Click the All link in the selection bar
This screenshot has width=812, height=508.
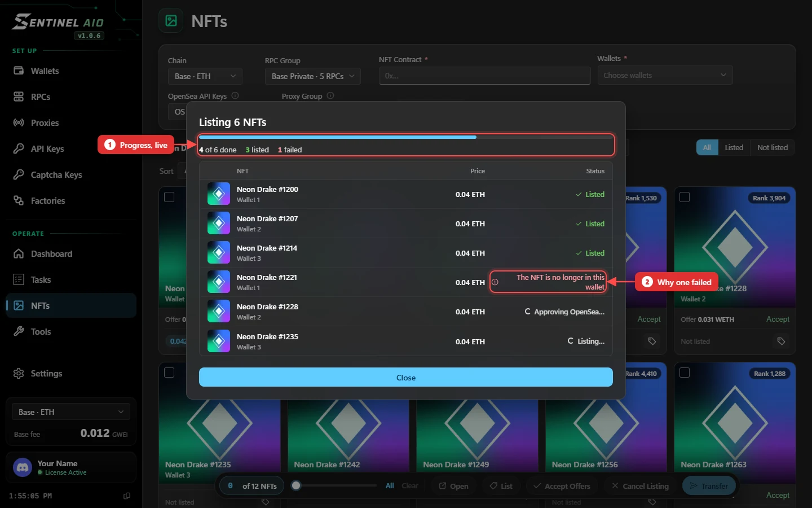[x=390, y=486]
